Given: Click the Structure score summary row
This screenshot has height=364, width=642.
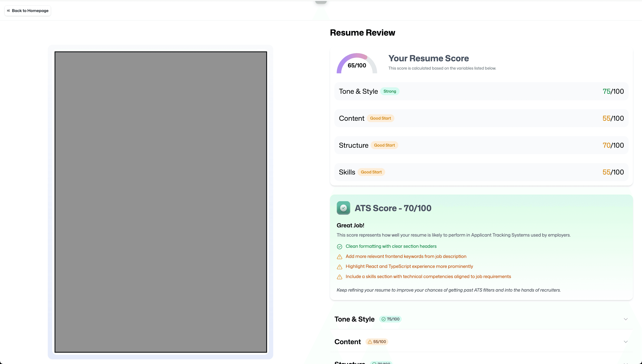Looking at the screenshot, I should click(481, 145).
